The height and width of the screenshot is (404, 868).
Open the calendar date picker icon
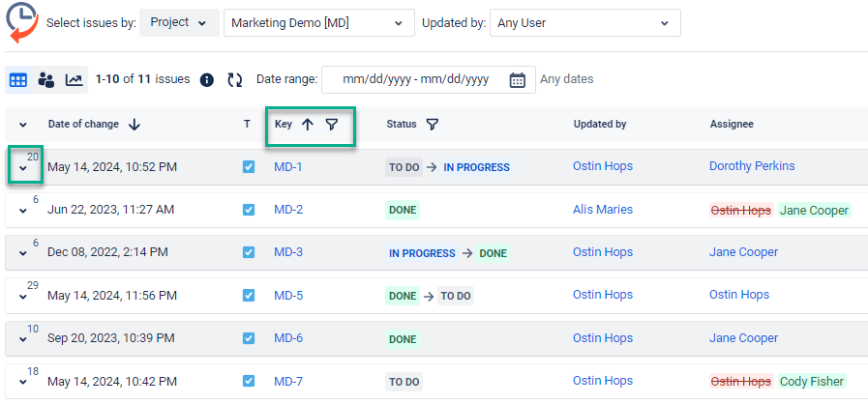[518, 80]
